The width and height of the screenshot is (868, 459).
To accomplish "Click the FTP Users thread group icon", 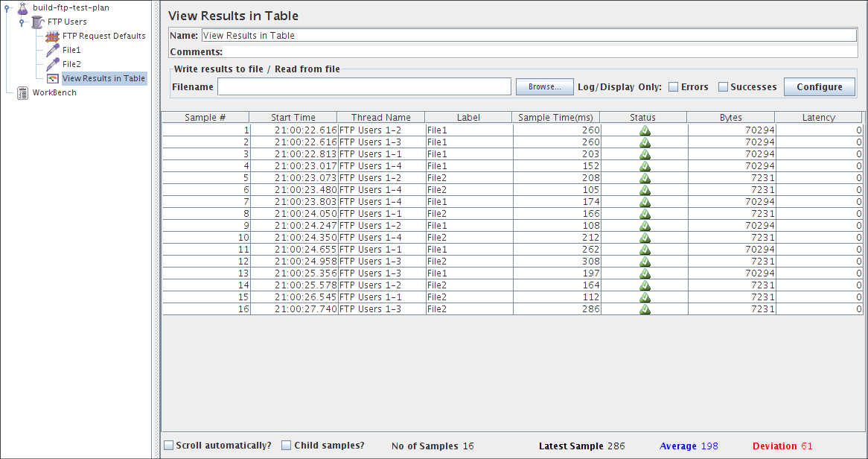I will (38, 22).
